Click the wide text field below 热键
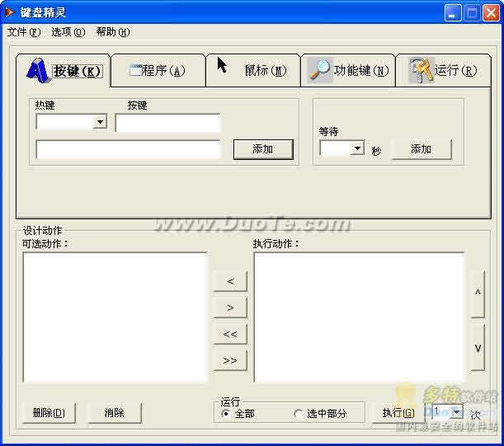This screenshot has width=504, height=446. [129, 149]
